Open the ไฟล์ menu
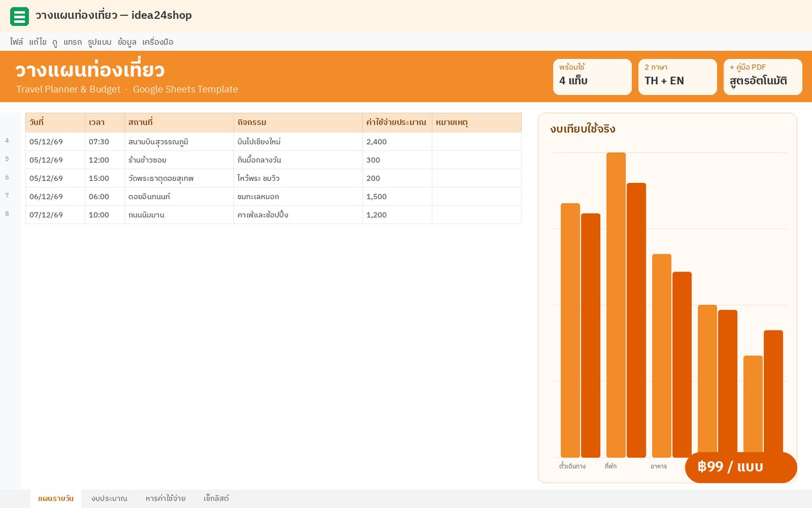 pyautogui.click(x=17, y=42)
